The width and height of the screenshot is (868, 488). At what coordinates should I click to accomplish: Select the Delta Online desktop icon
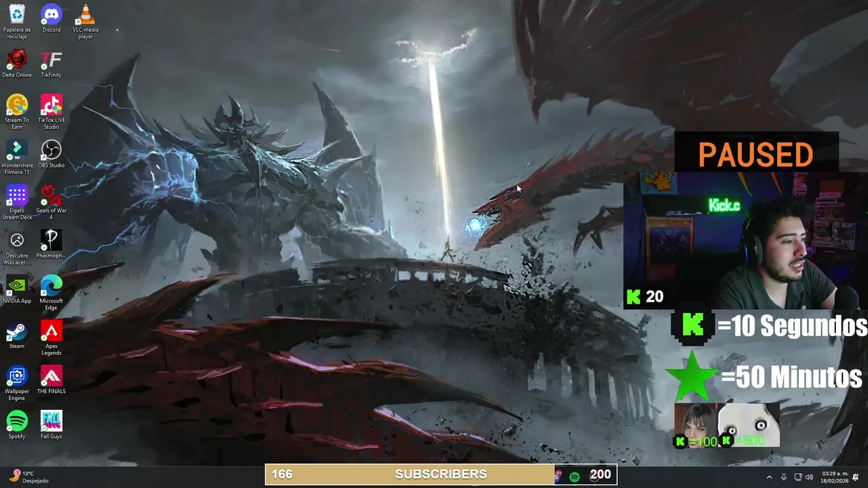point(17,64)
